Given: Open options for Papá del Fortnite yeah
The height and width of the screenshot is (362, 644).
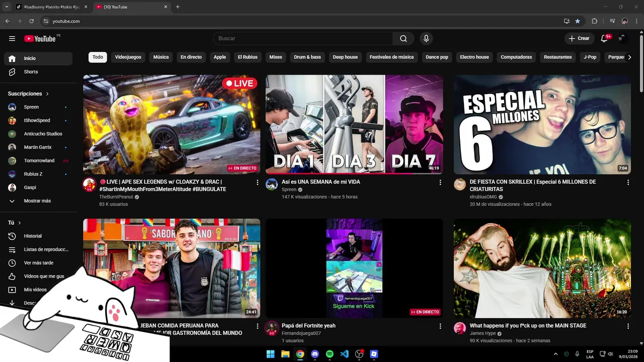Looking at the screenshot, I should coord(440,326).
